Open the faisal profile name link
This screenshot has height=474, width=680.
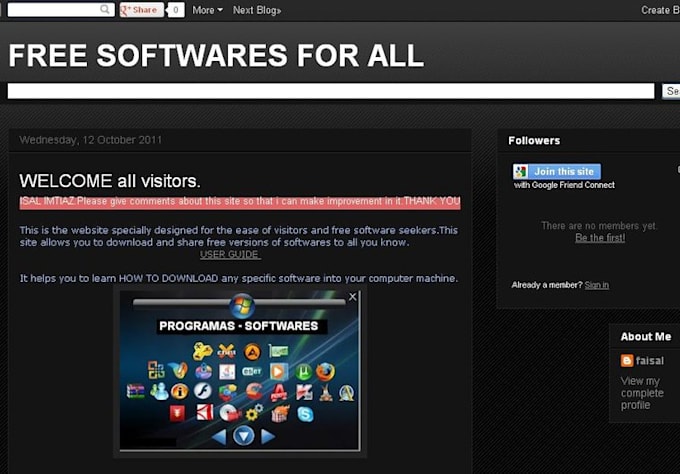point(650,360)
